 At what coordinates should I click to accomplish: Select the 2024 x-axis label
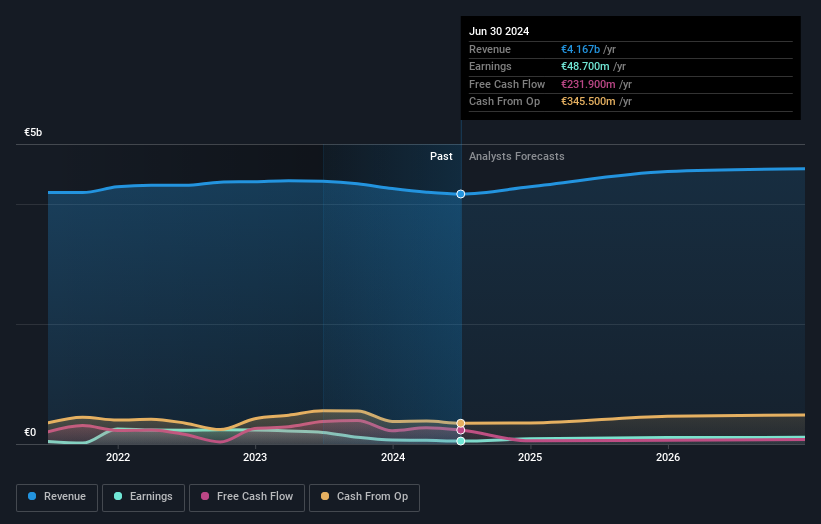pos(393,457)
